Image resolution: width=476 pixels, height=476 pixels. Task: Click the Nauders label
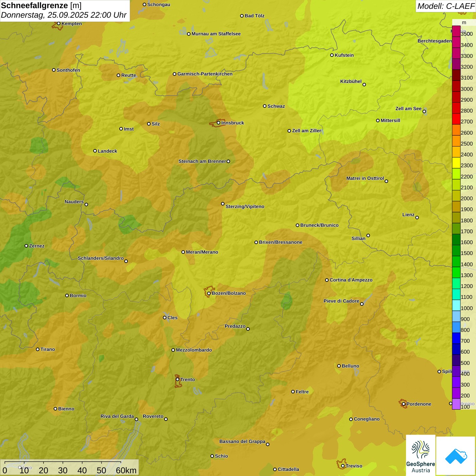click(x=74, y=202)
